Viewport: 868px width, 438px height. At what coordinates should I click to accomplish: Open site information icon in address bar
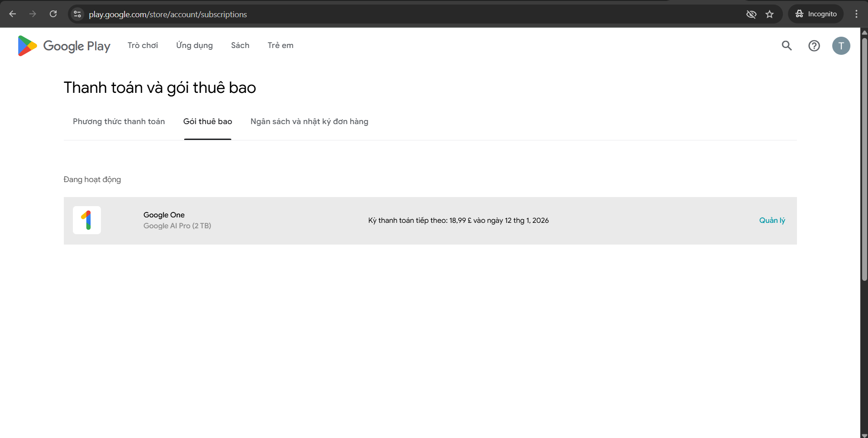coord(77,14)
